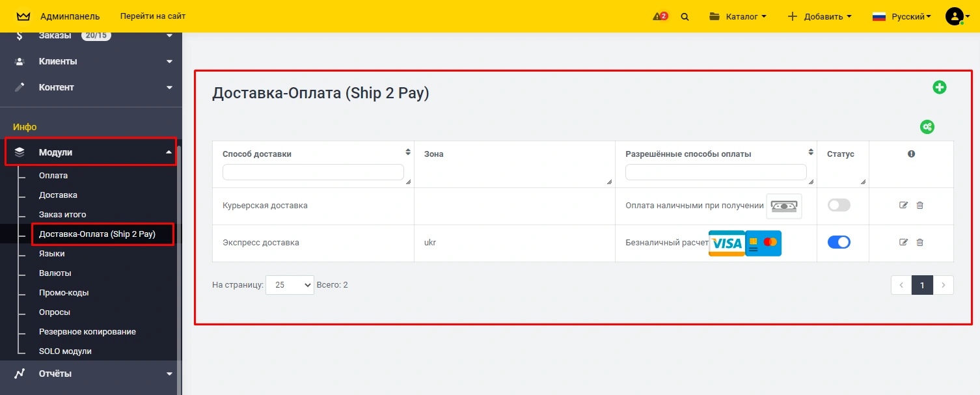Open the green module settings gears icon

point(927,127)
